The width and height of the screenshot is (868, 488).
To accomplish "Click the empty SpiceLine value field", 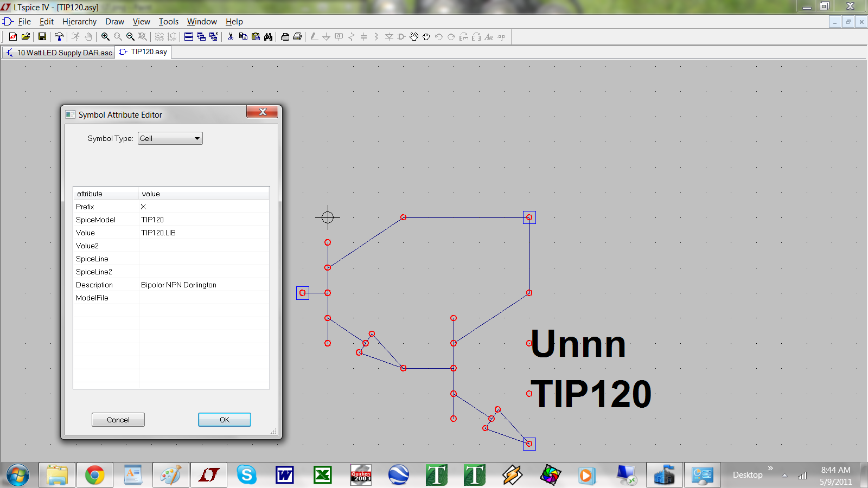I will (x=204, y=259).
